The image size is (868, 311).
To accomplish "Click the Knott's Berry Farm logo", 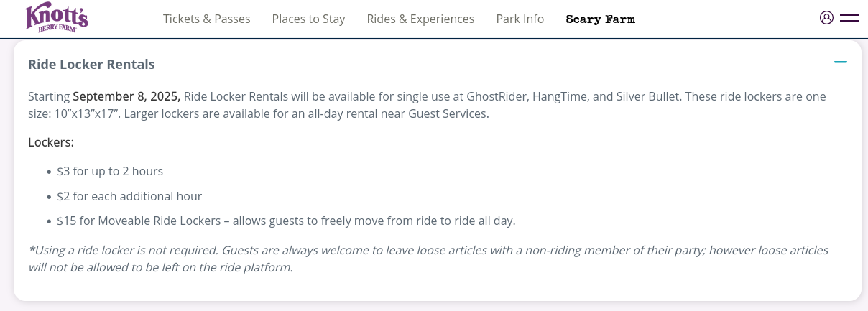I will (x=57, y=18).
